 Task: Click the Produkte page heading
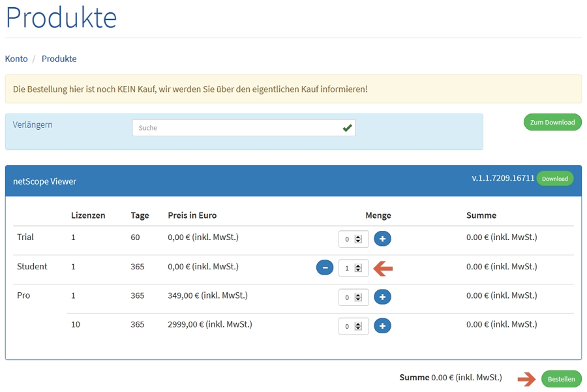click(x=61, y=17)
